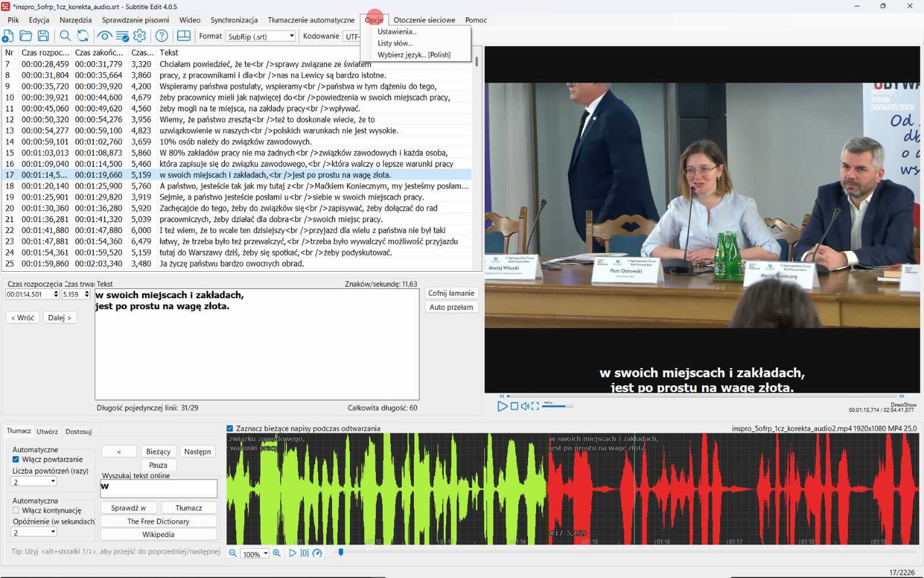Click the Replace arrows toolbar icon
The height and width of the screenshot is (578, 924).
point(83,36)
